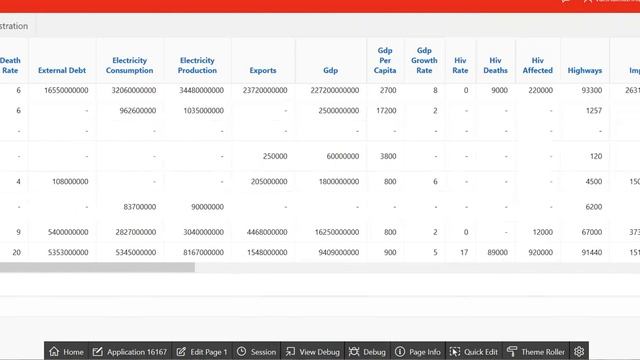Select Exports value 250000
This screenshot has height=360, width=640.
275,156
